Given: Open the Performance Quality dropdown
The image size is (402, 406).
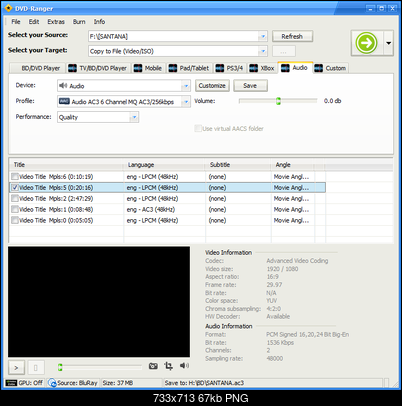Looking at the screenshot, I should click(134, 117).
